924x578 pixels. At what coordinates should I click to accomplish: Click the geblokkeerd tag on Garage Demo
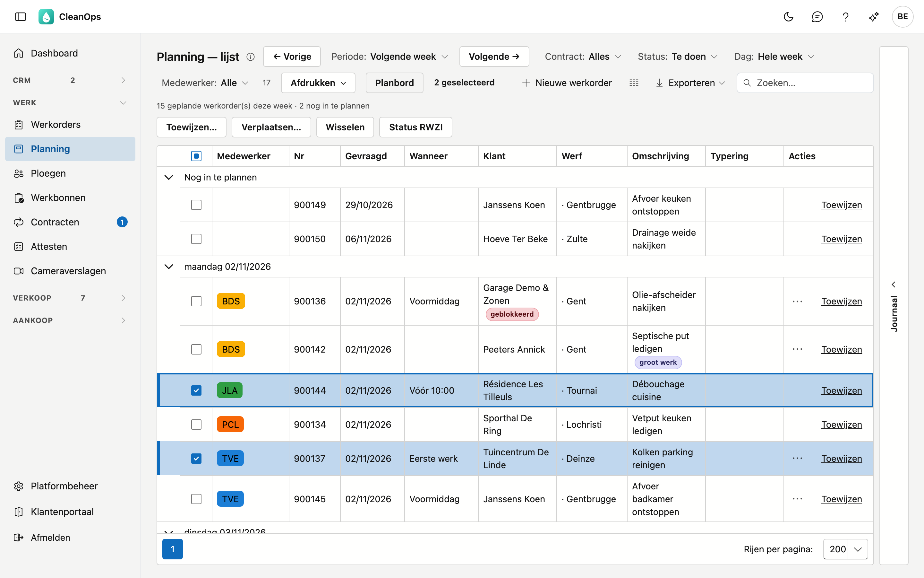[x=512, y=314]
